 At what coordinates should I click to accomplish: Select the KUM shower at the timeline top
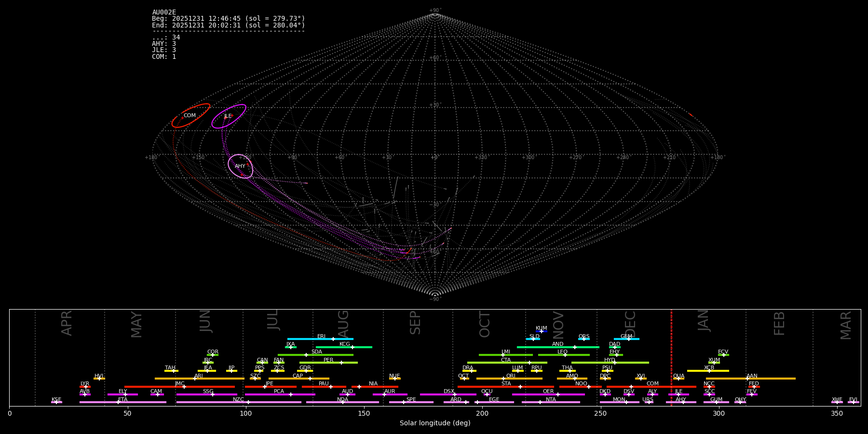click(x=542, y=331)
